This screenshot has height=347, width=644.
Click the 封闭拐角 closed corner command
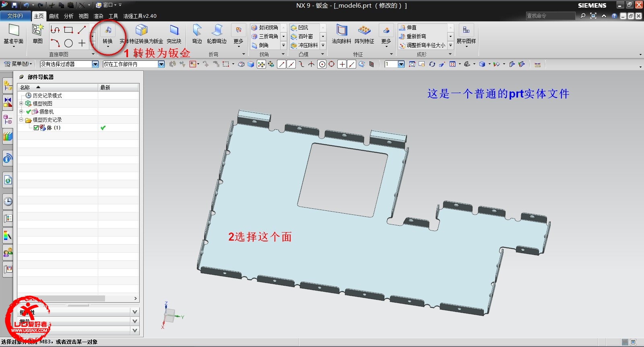pyautogui.click(x=265, y=27)
